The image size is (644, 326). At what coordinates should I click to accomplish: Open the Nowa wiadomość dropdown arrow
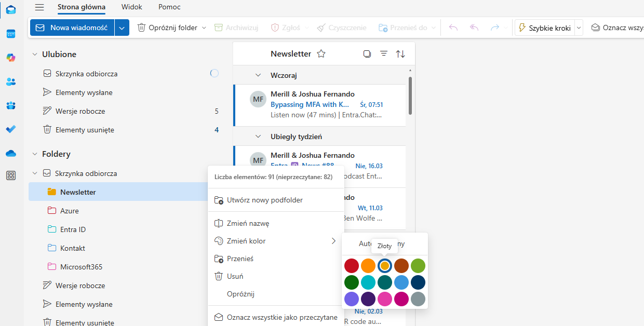coord(122,28)
